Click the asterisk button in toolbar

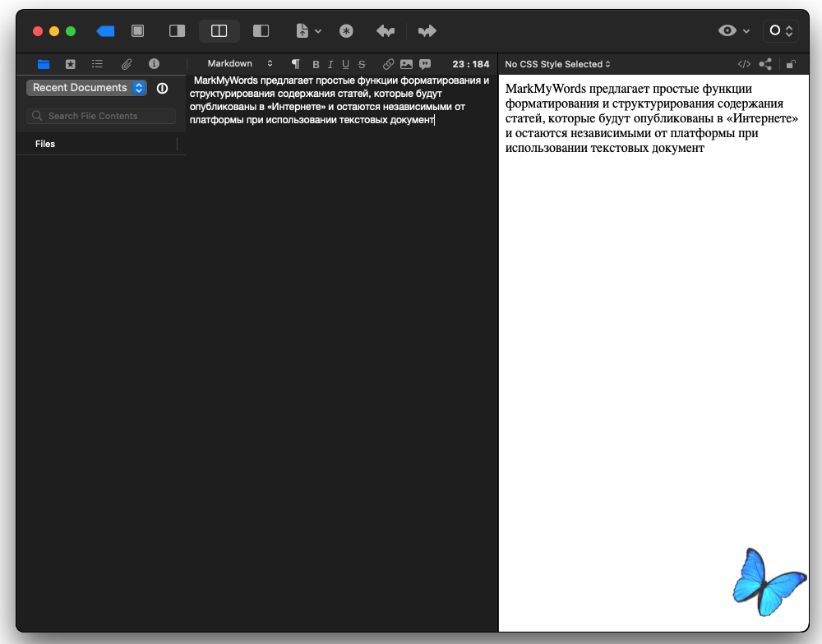[346, 31]
